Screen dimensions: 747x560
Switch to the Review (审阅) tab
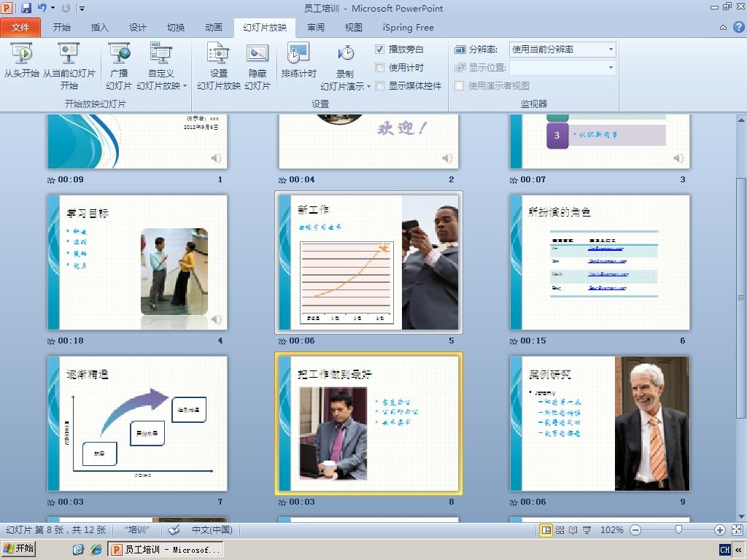click(x=316, y=28)
